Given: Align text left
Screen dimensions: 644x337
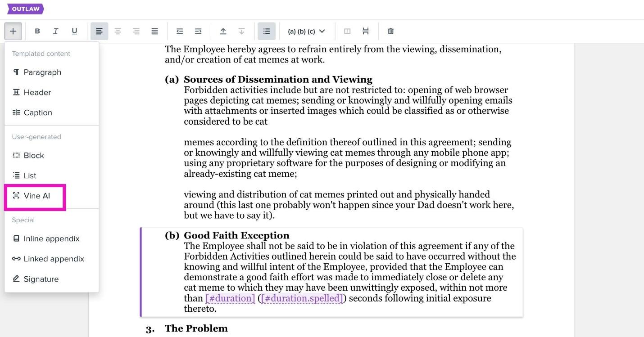Looking at the screenshot, I should coord(100,31).
